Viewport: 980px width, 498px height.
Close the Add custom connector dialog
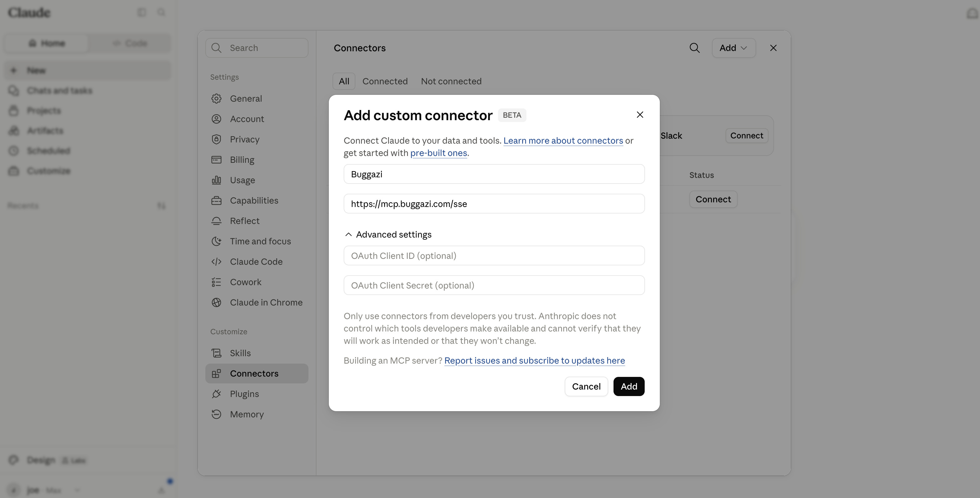tap(640, 115)
